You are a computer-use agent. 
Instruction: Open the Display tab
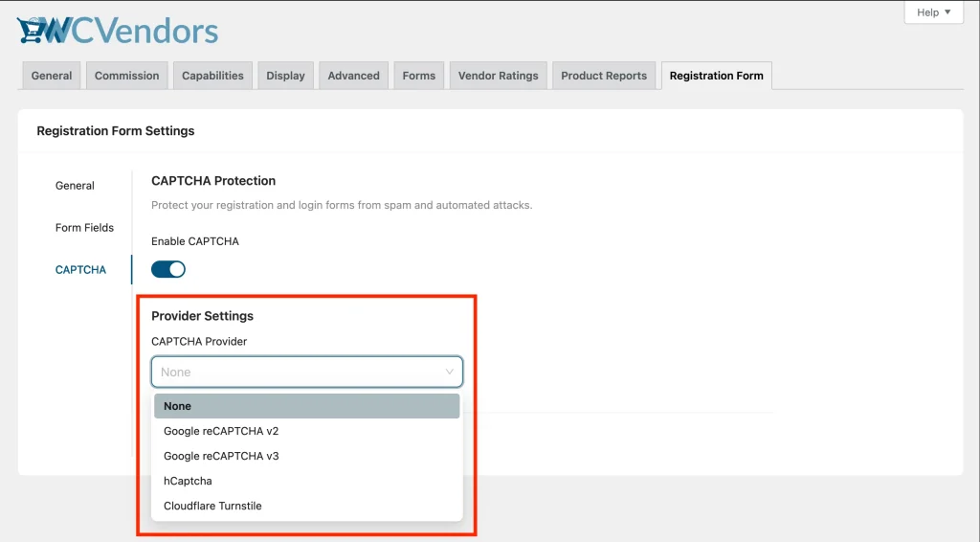pos(285,76)
